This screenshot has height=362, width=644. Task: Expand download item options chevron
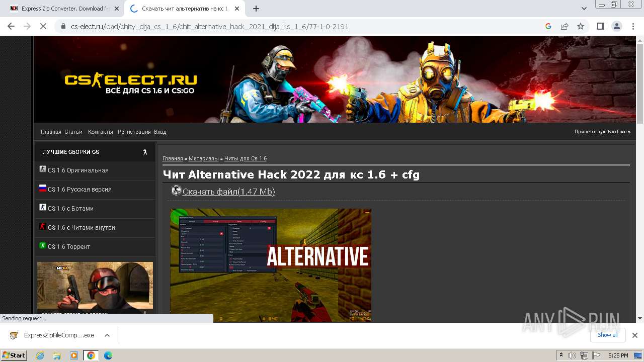click(107, 335)
